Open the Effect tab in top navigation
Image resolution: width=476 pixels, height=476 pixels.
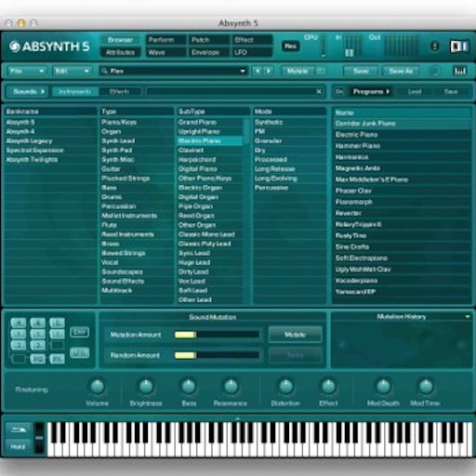[x=252, y=40]
